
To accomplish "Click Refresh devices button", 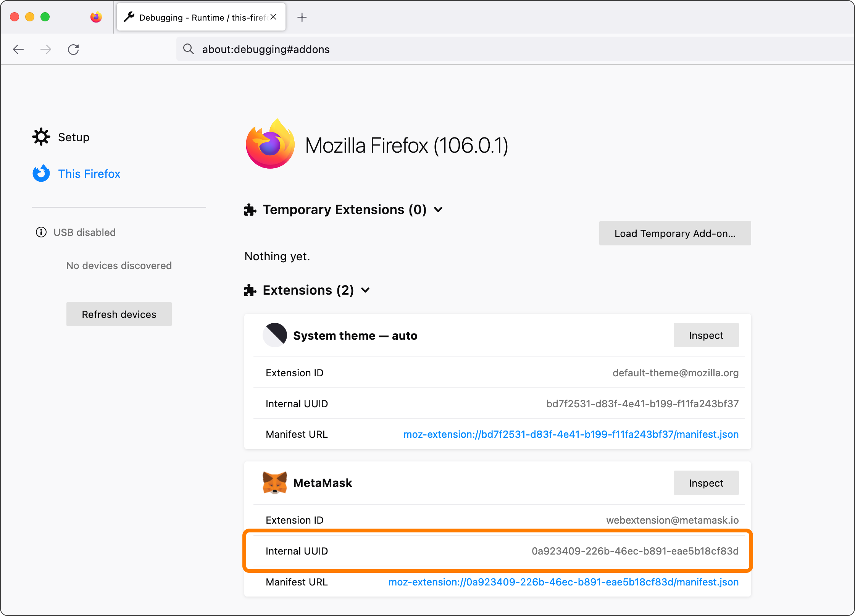I will click(x=119, y=314).
